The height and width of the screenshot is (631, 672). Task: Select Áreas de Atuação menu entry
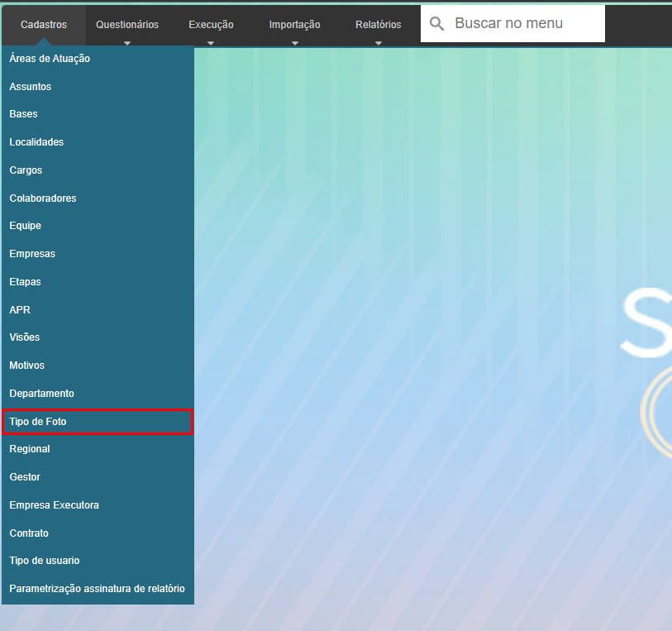click(50, 59)
